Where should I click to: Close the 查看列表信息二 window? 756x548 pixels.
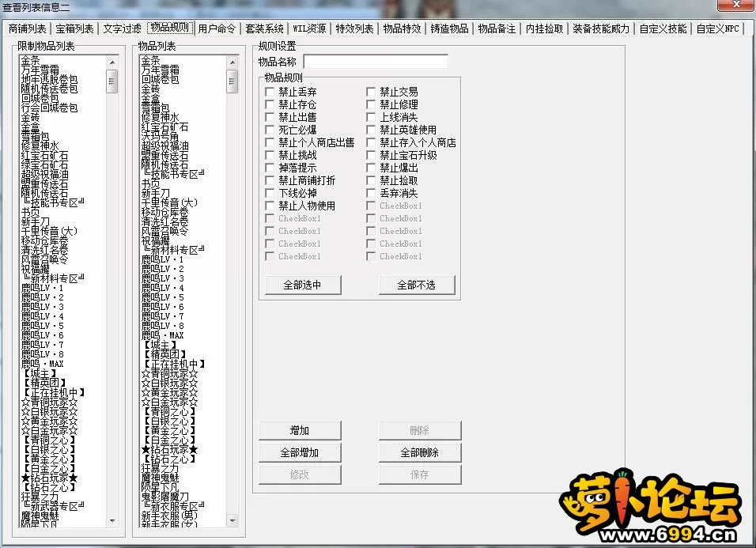(735, 5)
